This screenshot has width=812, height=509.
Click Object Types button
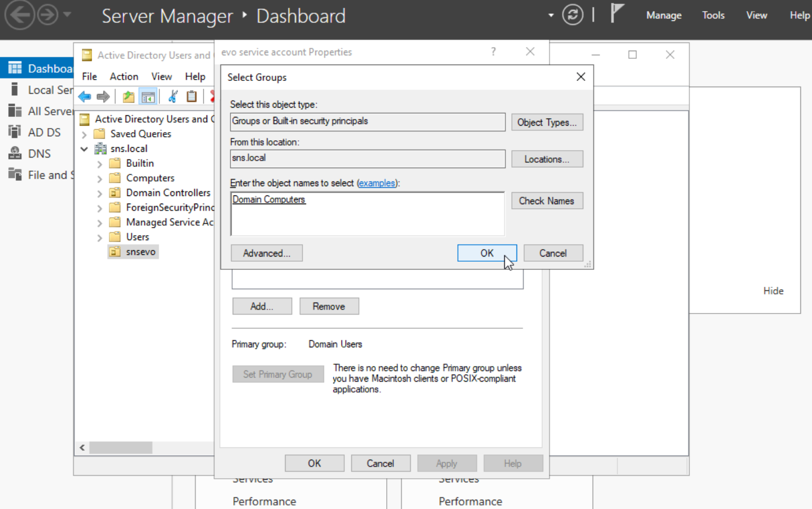tap(547, 122)
